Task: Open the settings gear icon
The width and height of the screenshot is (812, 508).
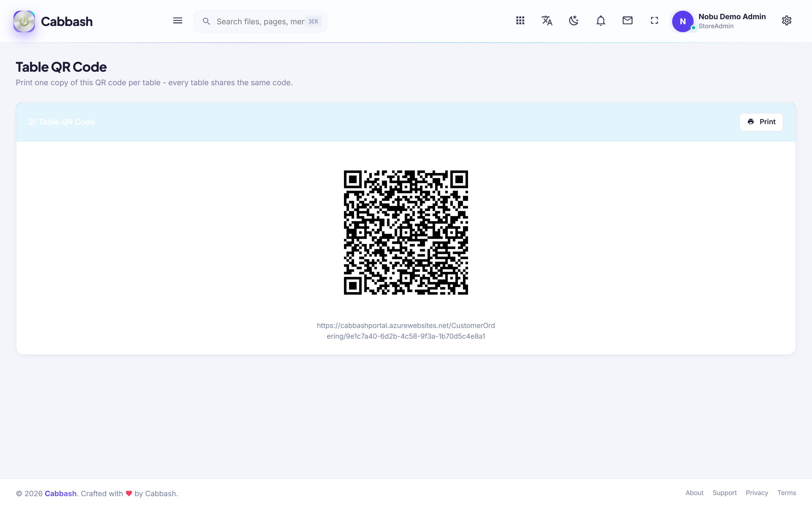Action: pyautogui.click(x=787, y=21)
